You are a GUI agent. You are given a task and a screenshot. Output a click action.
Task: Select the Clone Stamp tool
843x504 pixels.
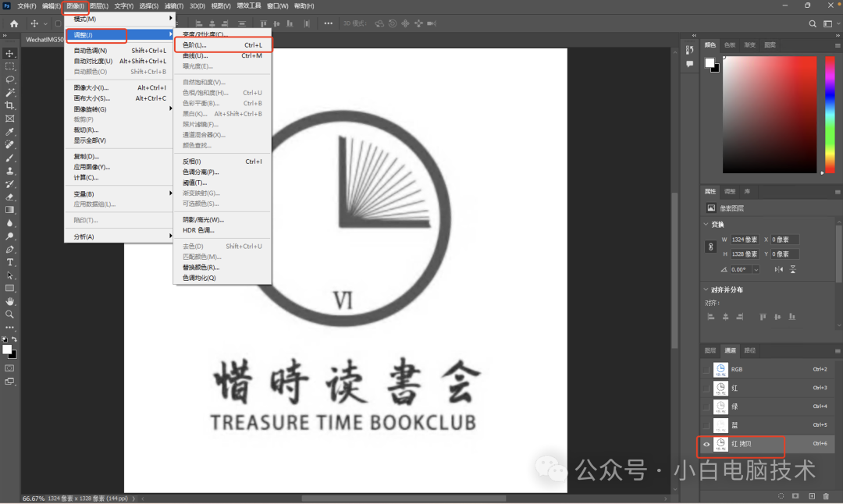9,171
